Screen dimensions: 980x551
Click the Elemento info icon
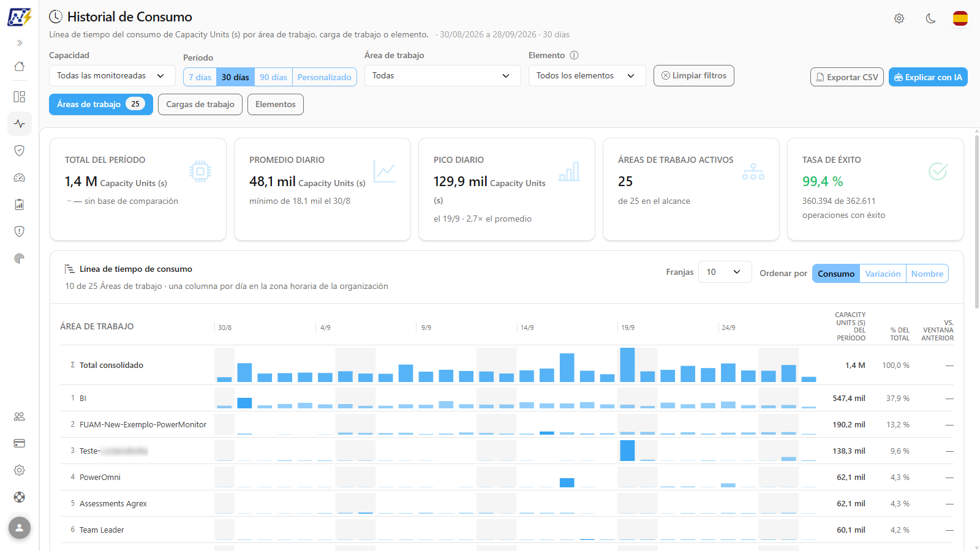(574, 55)
